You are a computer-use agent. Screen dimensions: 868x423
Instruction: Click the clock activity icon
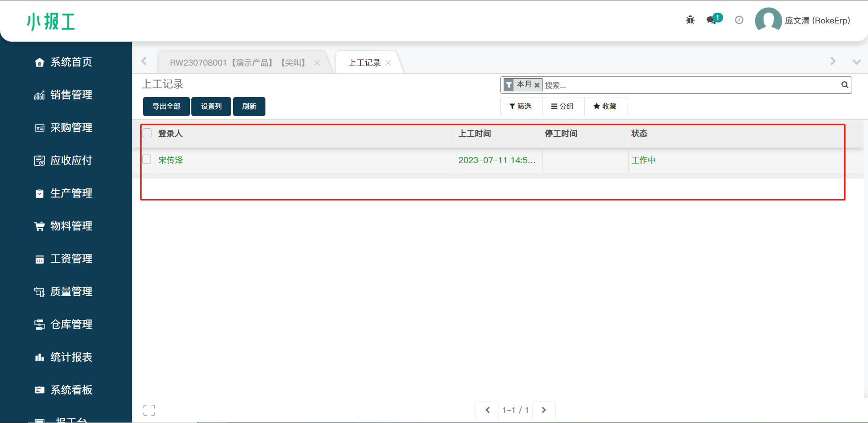click(x=739, y=20)
